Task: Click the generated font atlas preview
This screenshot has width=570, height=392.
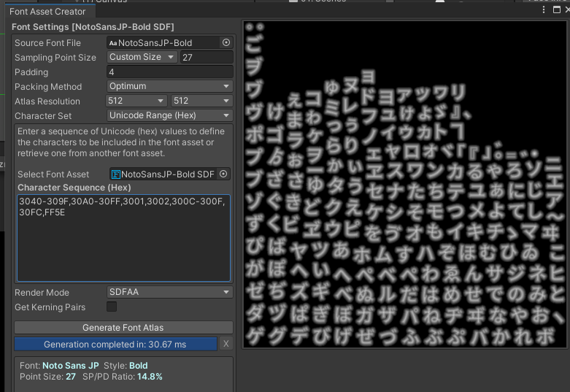Action: [405, 185]
